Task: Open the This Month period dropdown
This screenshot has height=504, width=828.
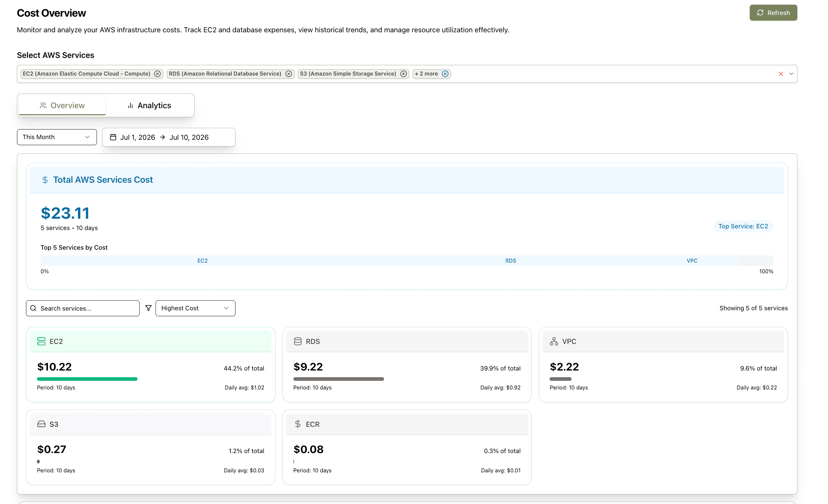Action: pos(57,137)
